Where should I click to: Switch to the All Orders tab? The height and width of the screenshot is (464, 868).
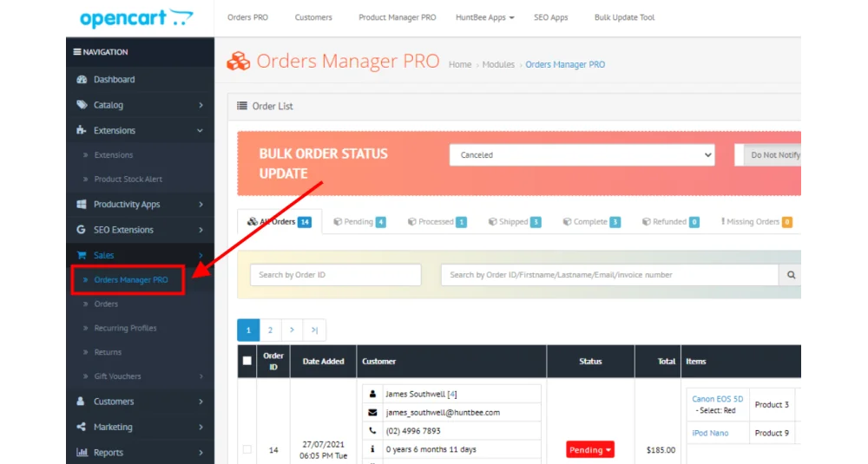click(x=279, y=222)
